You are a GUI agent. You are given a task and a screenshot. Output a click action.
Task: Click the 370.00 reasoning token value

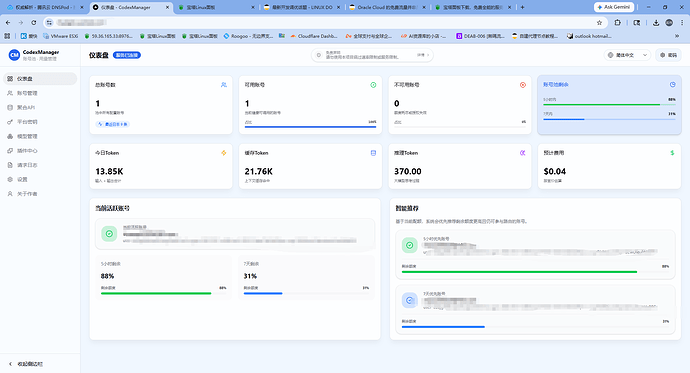point(407,172)
